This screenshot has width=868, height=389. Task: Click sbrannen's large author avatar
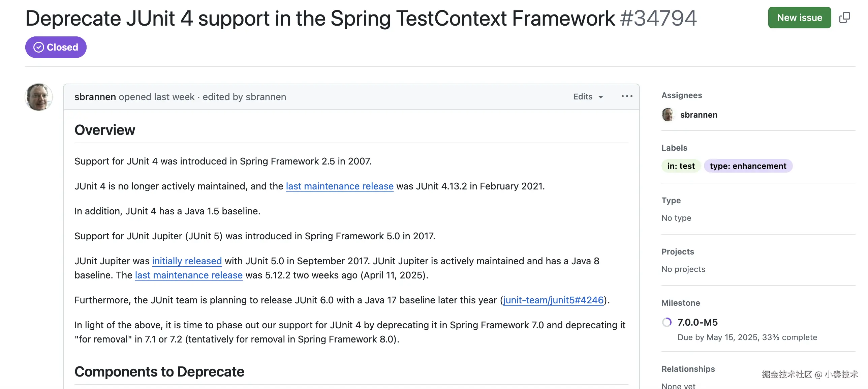click(x=39, y=97)
